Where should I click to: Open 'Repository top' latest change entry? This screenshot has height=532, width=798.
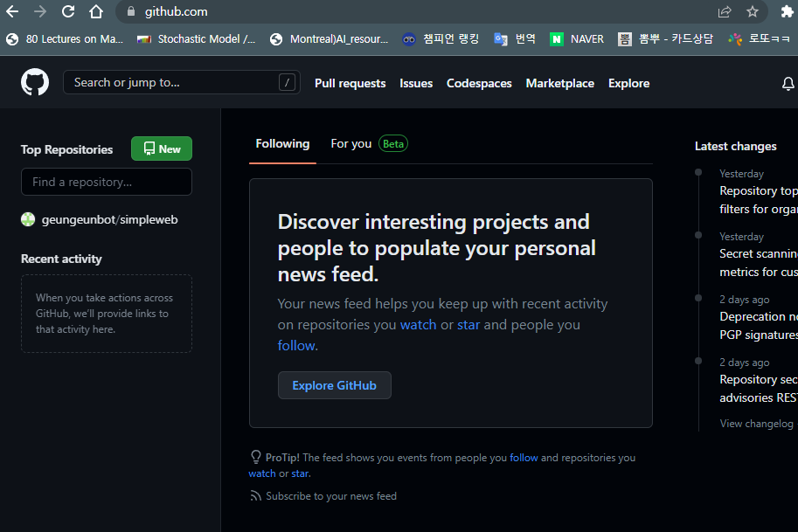[x=759, y=199]
